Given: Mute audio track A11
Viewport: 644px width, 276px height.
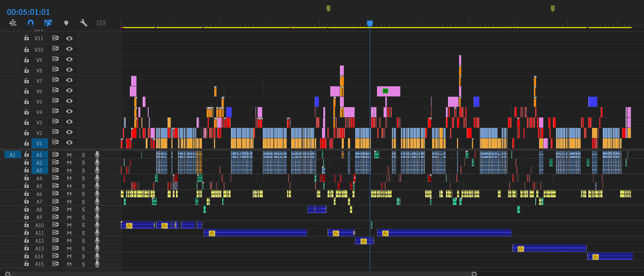Looking at the screenshot, I should (x=69, y=233).
